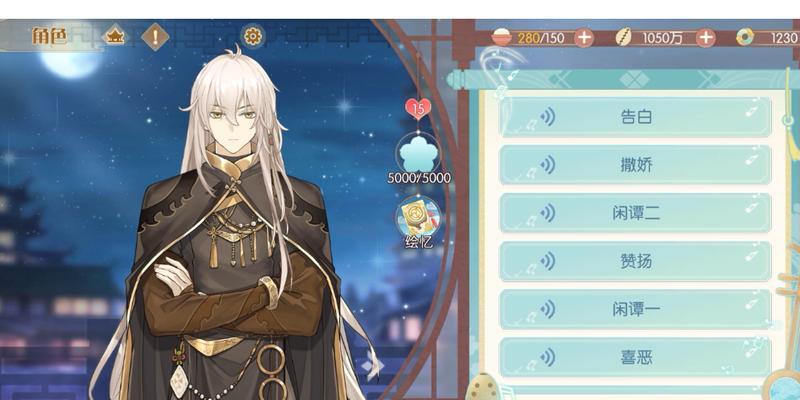This screenshot has width=800, height=400.
Task: Tap the speaker icon on 撒娇 row
Action: 547,165
